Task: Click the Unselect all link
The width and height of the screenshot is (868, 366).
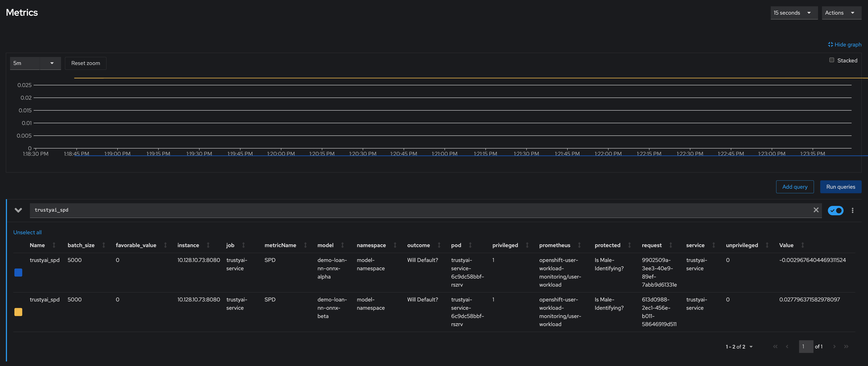Action: tap(27, 232)
